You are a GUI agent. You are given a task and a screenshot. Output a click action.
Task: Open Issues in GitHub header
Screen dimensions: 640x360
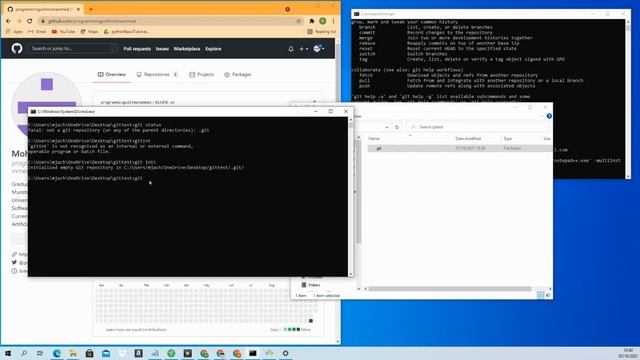pos(162,49)
